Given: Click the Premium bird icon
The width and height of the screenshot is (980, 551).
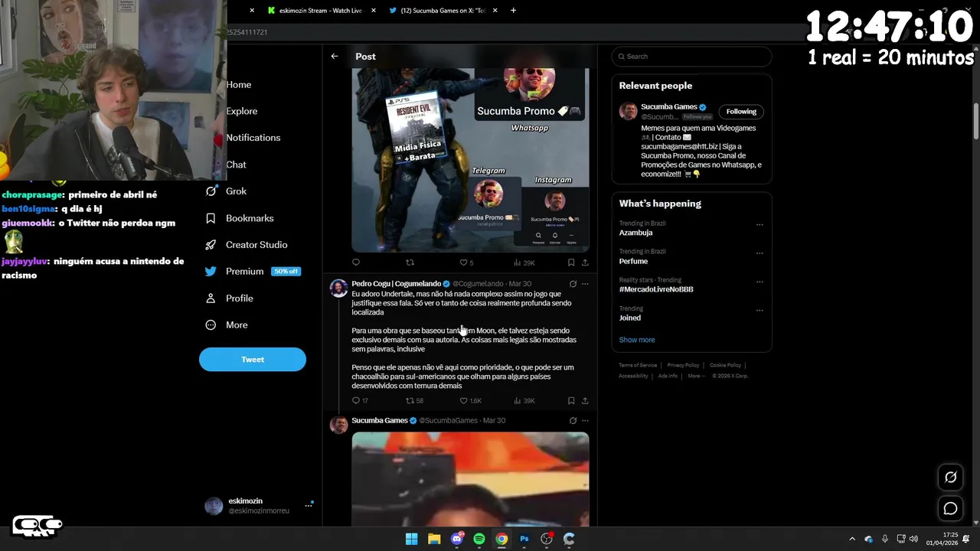Looking at the screenshot, I should (211, 272).
